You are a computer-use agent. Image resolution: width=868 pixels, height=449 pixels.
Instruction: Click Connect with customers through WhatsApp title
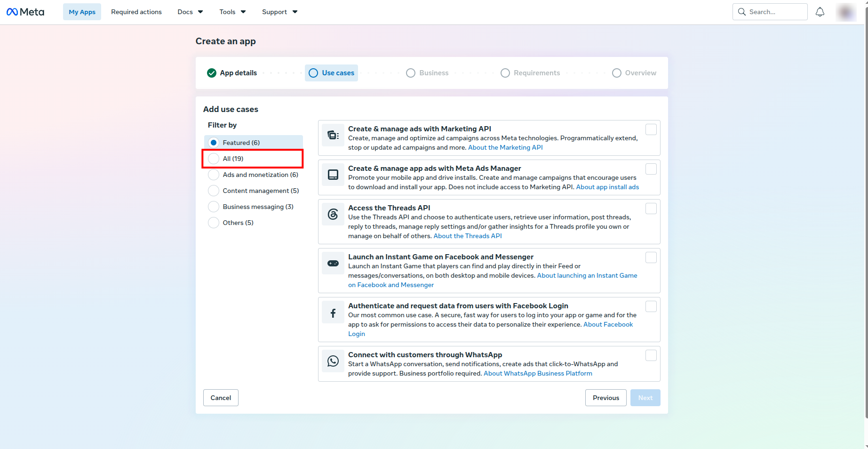425,354
